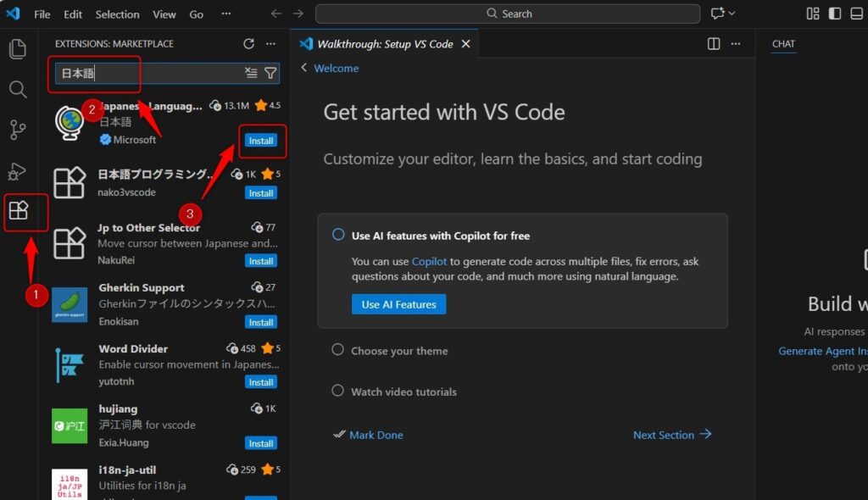Switch to the CHAT tab
Viewport: 868px width, 500px height.
tap(783, 43)
